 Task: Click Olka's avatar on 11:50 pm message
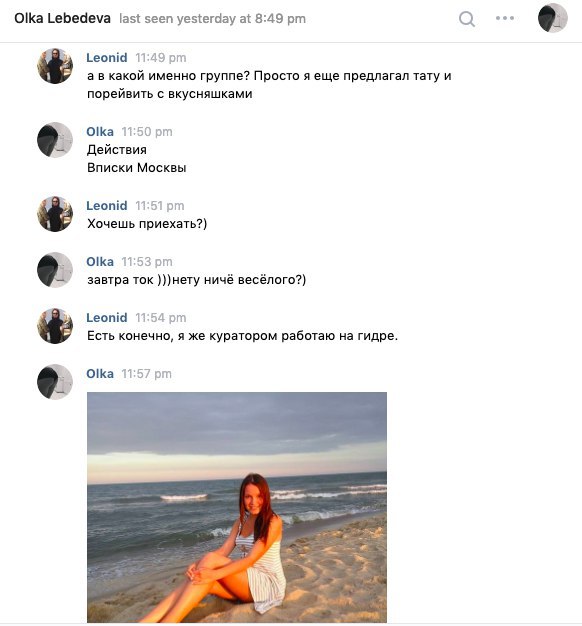click(55, 140)
